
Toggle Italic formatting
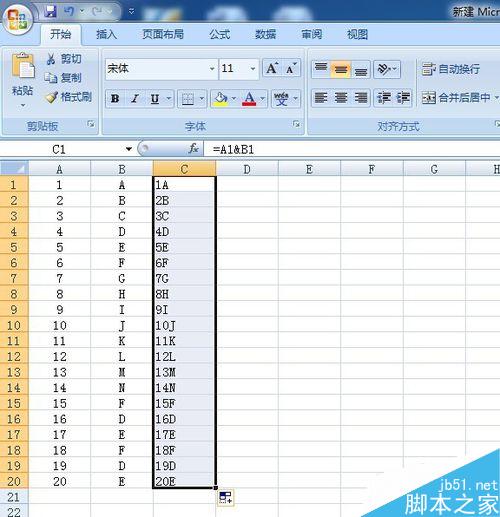135,98
